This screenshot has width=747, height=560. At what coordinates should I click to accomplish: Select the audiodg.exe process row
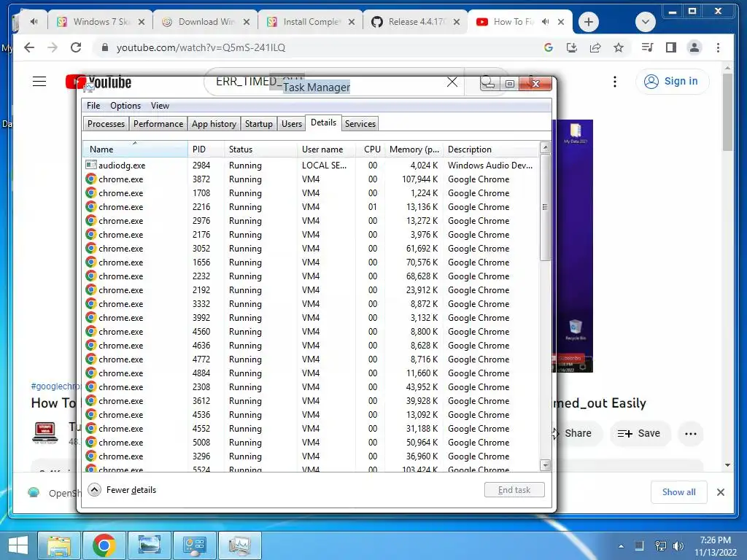tap(311, 166)
